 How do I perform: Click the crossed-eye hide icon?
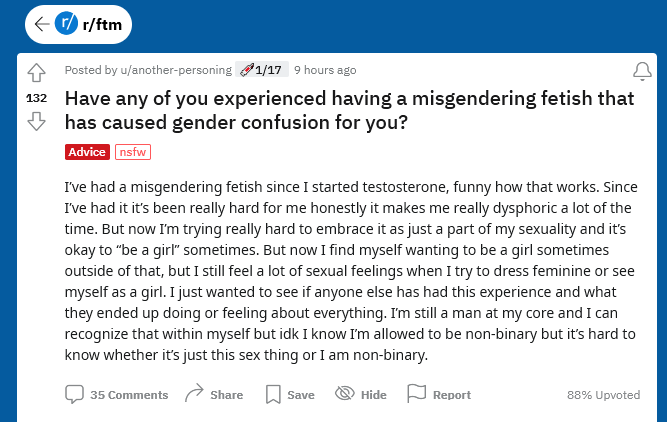(x=345, y=393)
